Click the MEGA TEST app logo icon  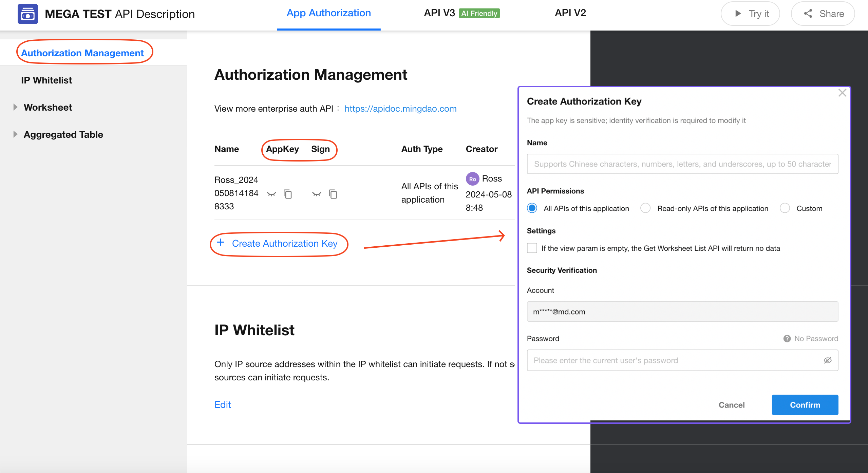click(x=27, y=14)
